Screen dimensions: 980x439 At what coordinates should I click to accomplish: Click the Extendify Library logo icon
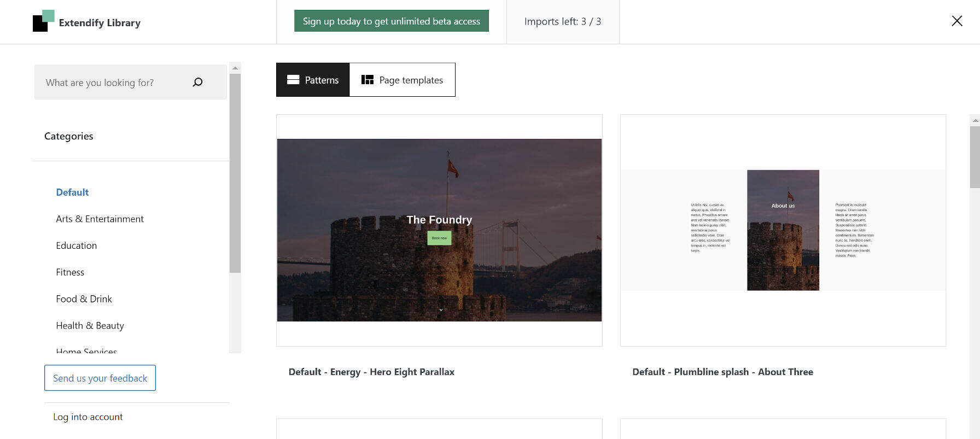(43, 21)
